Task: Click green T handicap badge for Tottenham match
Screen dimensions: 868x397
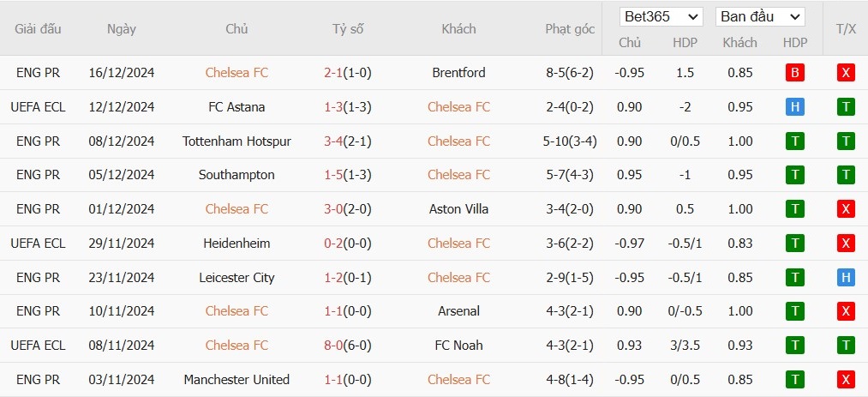Action: click(795, 141)
